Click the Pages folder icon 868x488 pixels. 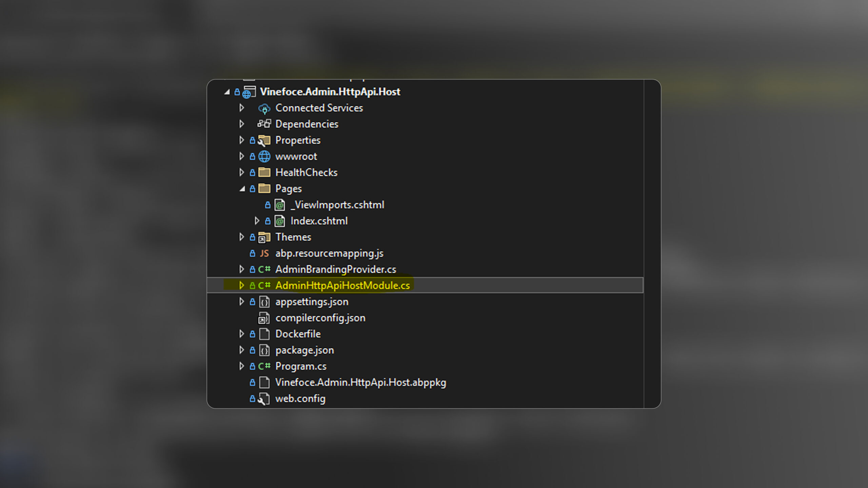click(x=264, y=188)
